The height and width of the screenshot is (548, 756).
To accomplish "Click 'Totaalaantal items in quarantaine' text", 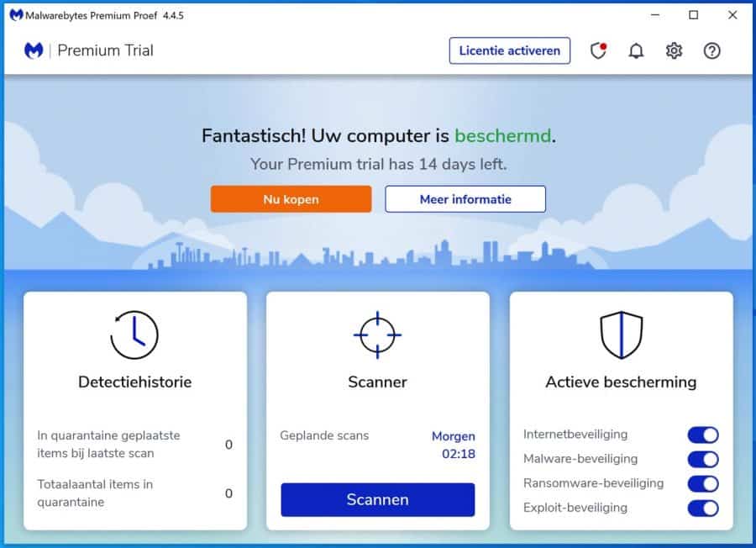I will [x=95, y=493].
